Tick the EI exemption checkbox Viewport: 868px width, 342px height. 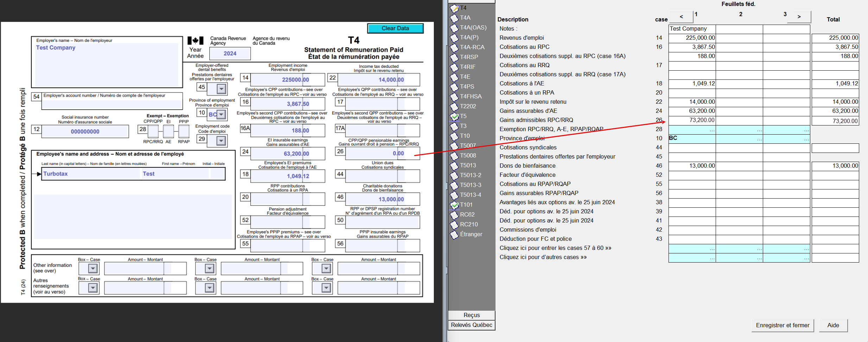(x=169, y=131)
